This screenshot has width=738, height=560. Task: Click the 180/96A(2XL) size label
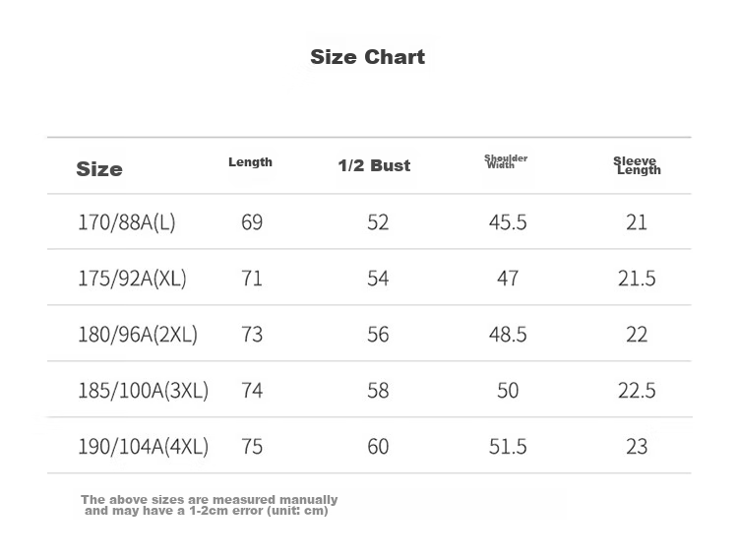tap(138, 335)
